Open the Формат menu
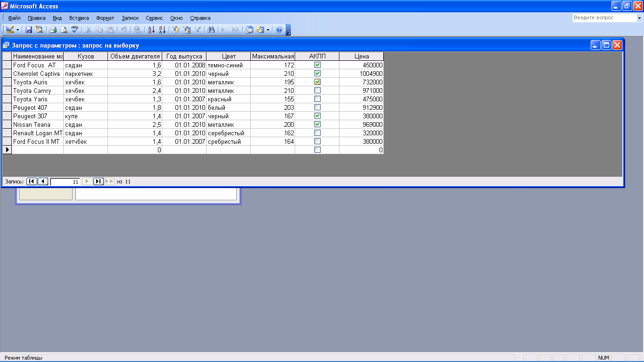This screenshot has height=362, width=644. tap(105, 18)
